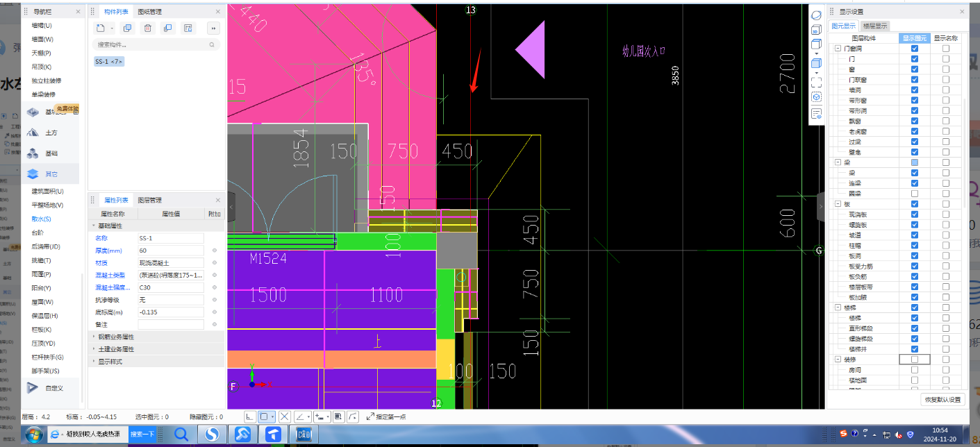Screen dimensions: 980x447
Task: Click the new component icon in 构件列表
Action: pyautogui.click(x=101, y=28)
